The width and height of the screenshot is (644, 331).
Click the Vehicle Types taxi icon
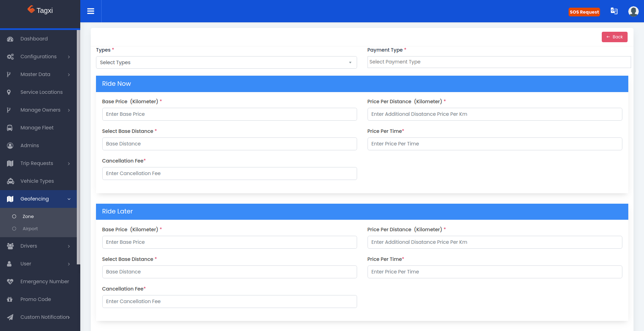pyautogui.click(x=10, y=181)
